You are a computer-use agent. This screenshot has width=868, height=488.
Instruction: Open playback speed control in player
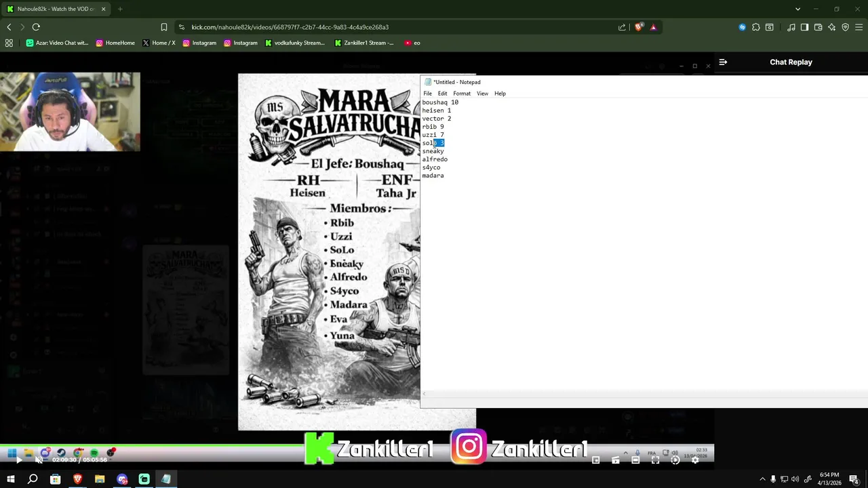click(675, 460)
